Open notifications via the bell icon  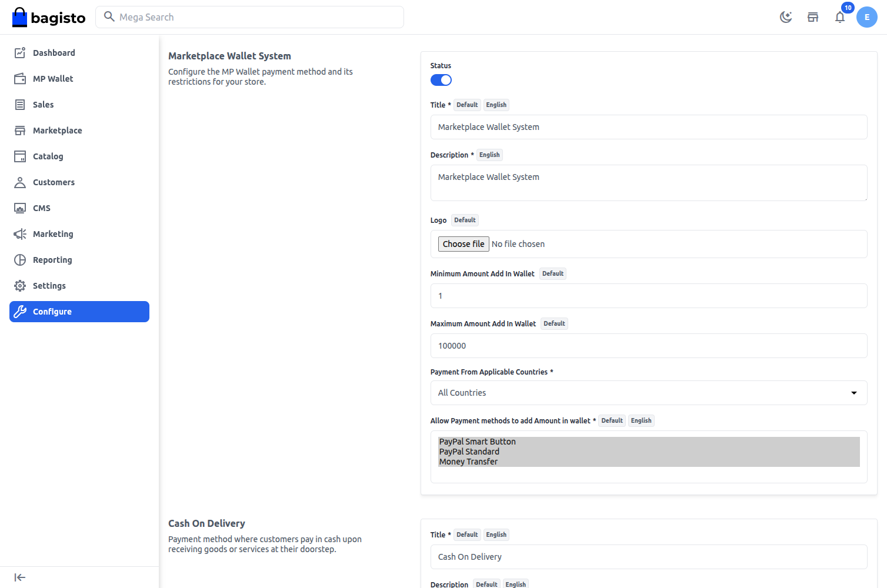pyautogui.click(x=840, y=17)
